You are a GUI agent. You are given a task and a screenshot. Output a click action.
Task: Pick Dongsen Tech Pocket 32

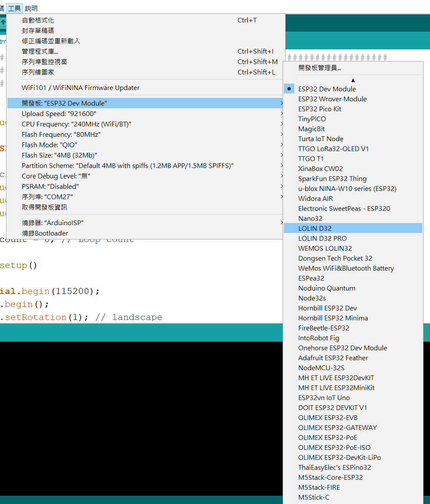(x=353, y=258)
